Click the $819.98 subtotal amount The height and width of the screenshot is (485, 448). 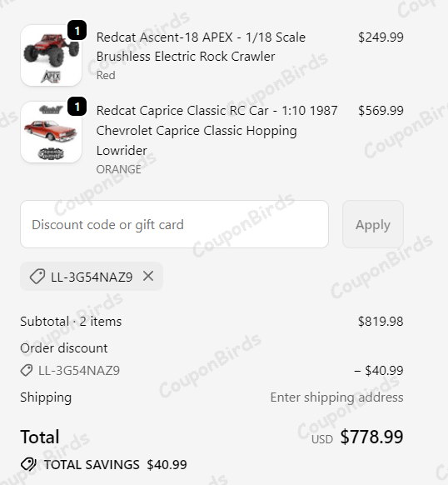381,322
